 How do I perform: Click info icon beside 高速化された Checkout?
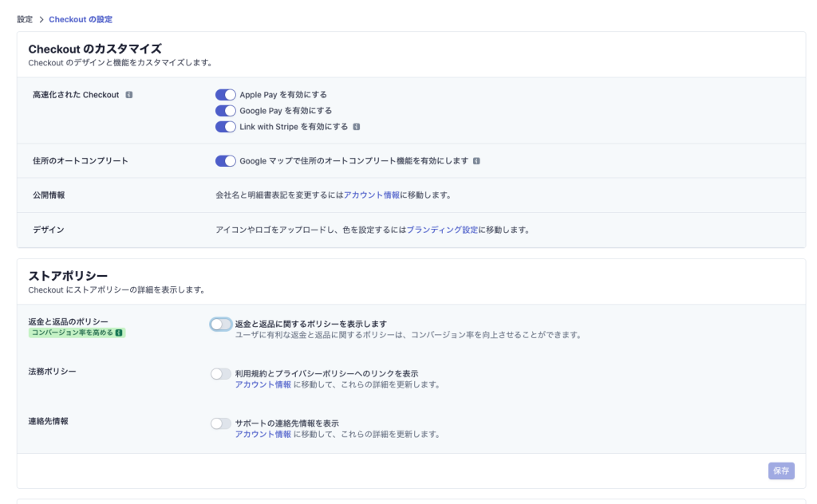click(x=129, y=95)
